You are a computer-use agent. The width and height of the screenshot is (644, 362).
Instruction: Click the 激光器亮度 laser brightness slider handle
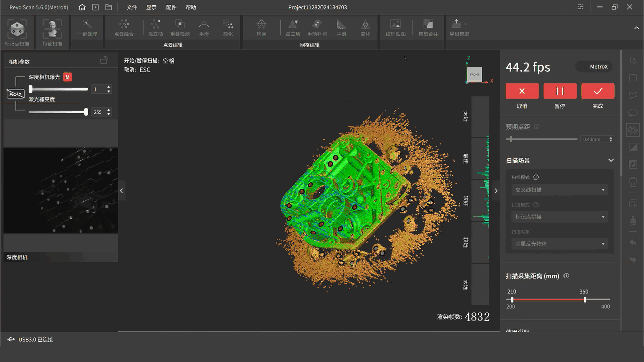click(x=86, y=112)
